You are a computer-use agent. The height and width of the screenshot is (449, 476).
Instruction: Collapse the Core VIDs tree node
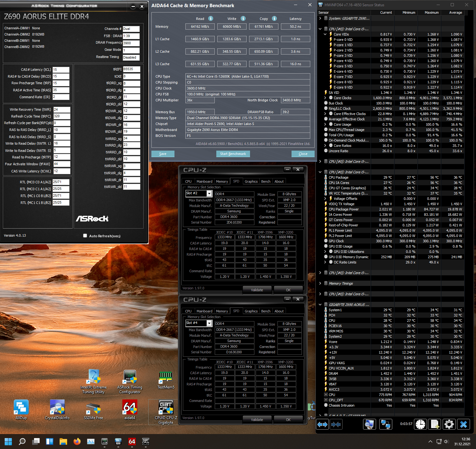(x=325, y=34)
